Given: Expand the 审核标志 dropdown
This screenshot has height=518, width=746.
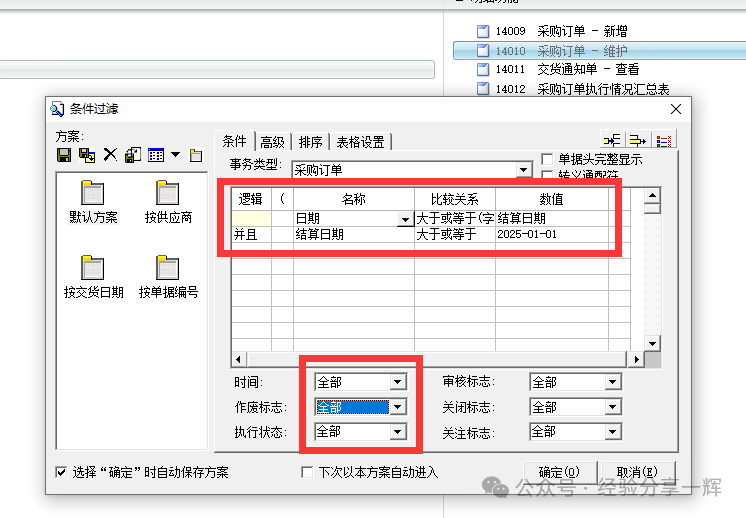Looking at the screenshot, I should 613,382.
